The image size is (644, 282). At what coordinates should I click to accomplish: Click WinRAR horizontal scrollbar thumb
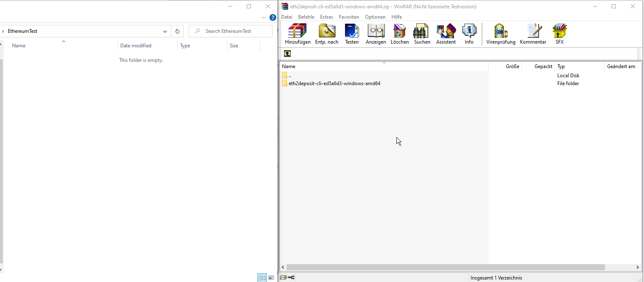[x=445, y=267]
